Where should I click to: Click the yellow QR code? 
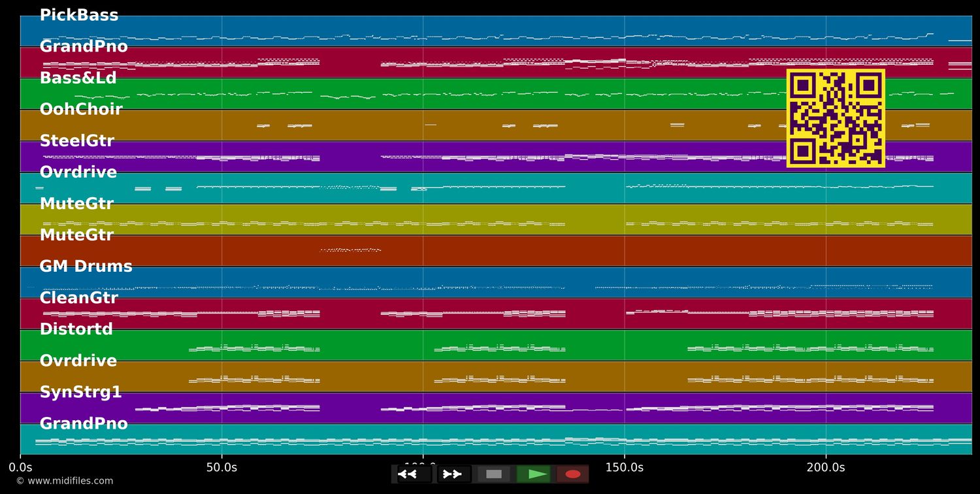coord(836,118)
